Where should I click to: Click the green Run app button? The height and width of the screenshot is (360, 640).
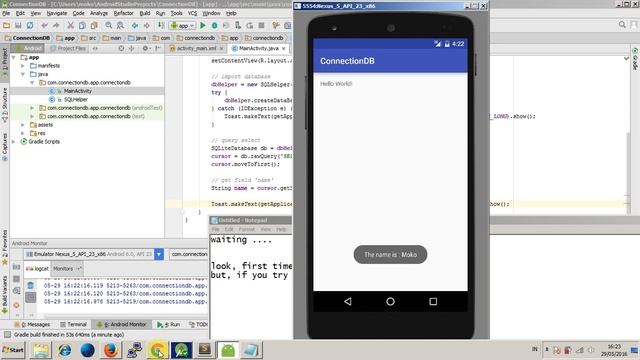click(x=203, y=25)
